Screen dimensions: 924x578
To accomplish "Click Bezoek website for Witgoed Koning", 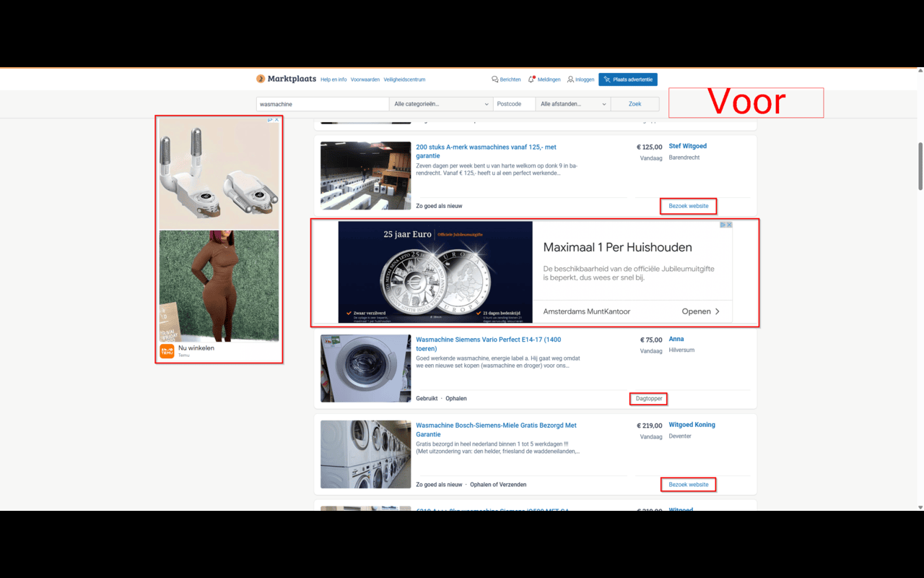I will [x=688, y=484].
